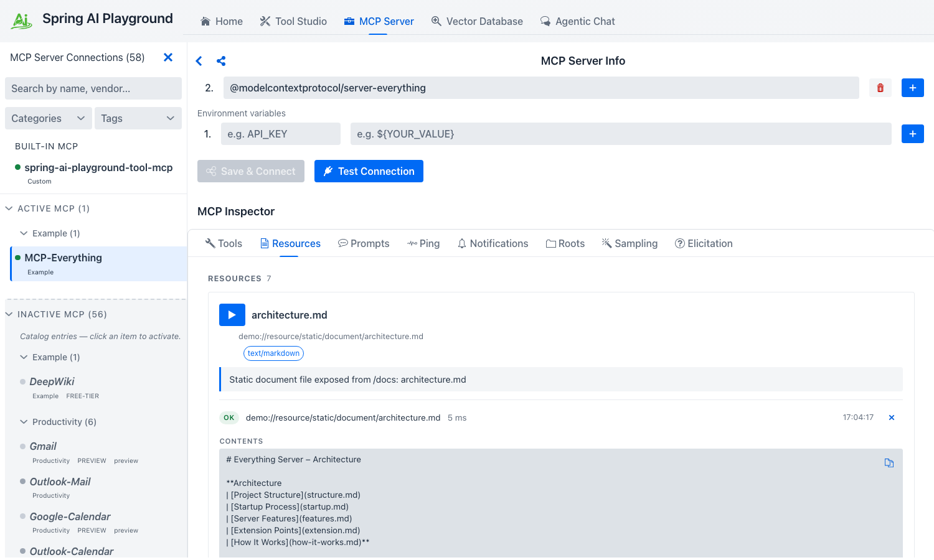Click the 17:04:17 timestamp
Viewport: 934px width, 560px height.
tap(858, 418)
